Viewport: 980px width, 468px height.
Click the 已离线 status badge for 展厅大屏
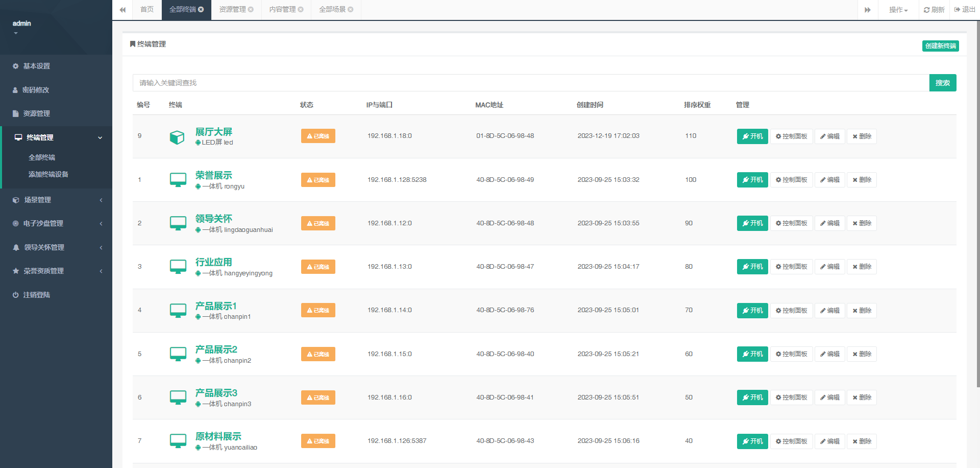pos(318,136)
